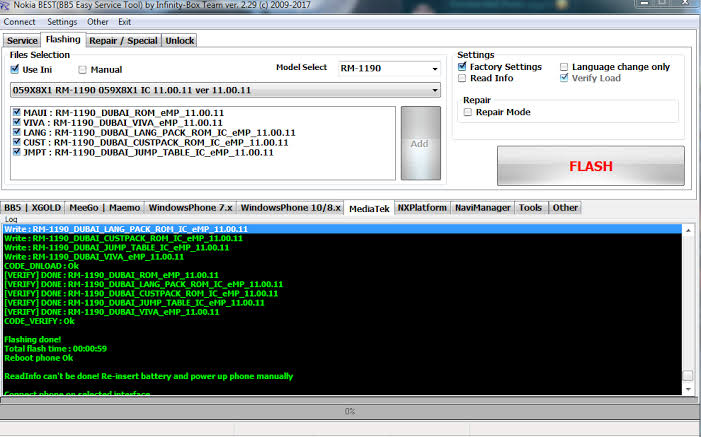
Task: Click the Exit menu item
Action: [x=124, y=22]
